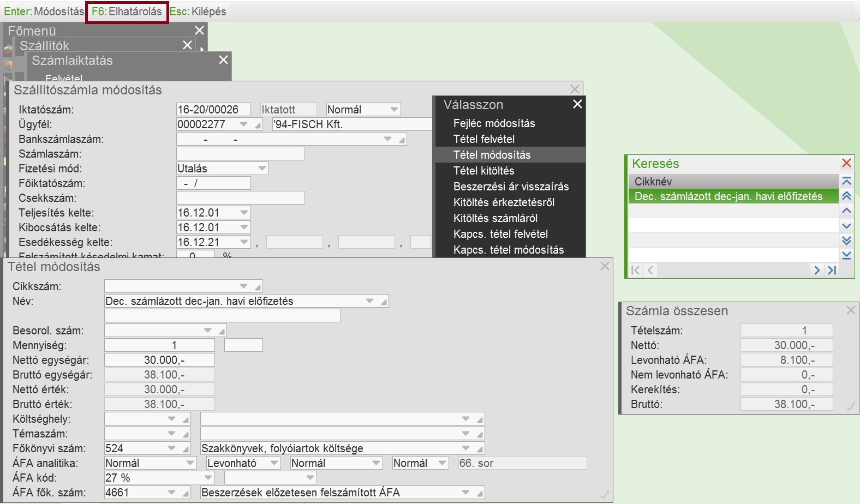Open the ÁFA kód 27 % dropdown
Screen dimensions: 860x504
[207, 478]
